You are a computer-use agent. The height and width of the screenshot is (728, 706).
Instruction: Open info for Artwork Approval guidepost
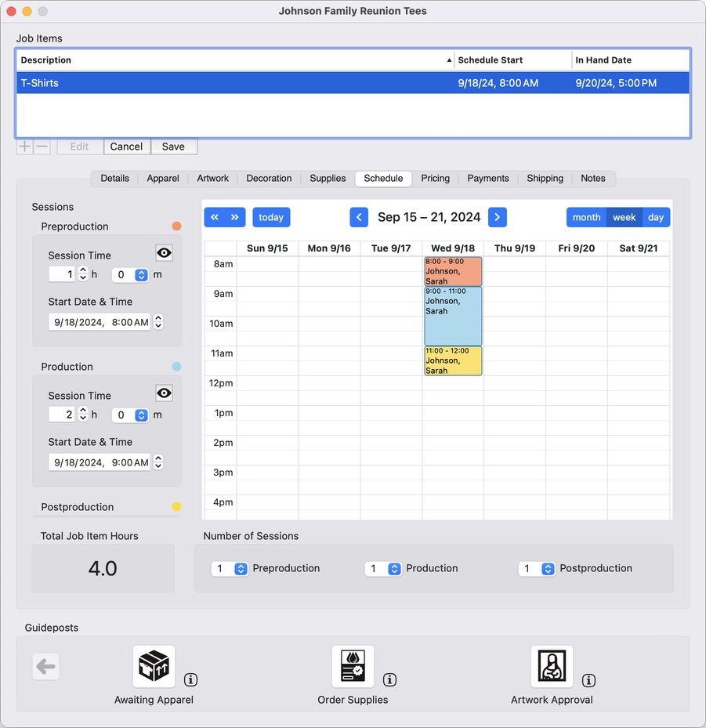click(x=588, y=679)
